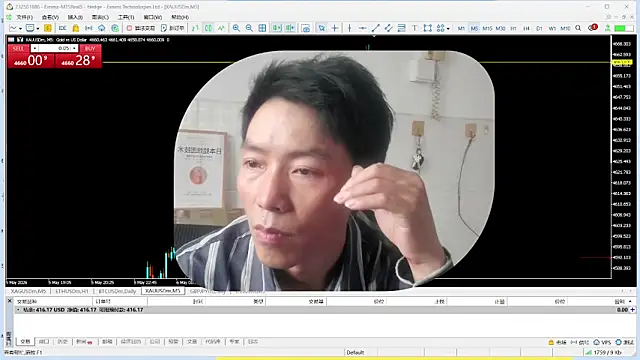The width and height of the screenshot is (640, 360).
Task: Insert a text label with T tool
Action: 414,28
